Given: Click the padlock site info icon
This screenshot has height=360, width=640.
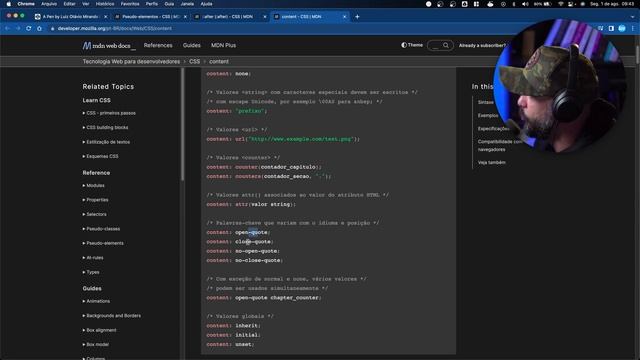Looking at the screenshot, I should click(52, 29).
